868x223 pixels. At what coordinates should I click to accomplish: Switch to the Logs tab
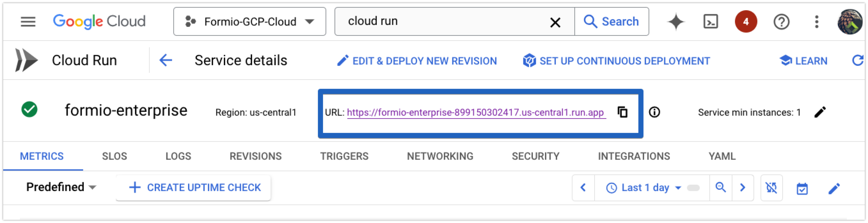(x=178, y=156)
